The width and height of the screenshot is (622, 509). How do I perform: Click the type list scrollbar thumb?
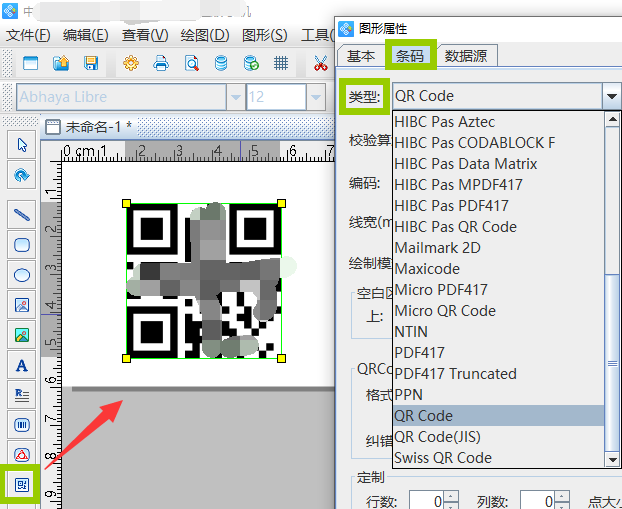pyautogui.click(x=612, y=363)
